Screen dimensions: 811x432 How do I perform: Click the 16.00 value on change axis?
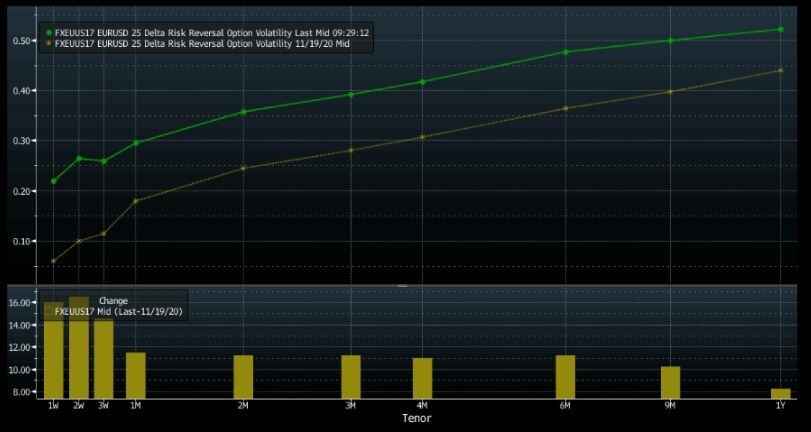(x=21, y=302)
